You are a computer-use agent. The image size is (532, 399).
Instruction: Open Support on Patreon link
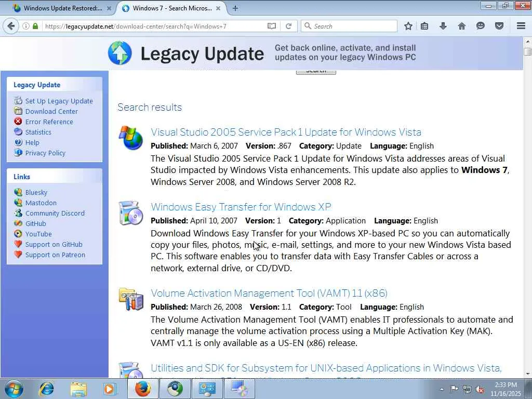click(55, 255)
